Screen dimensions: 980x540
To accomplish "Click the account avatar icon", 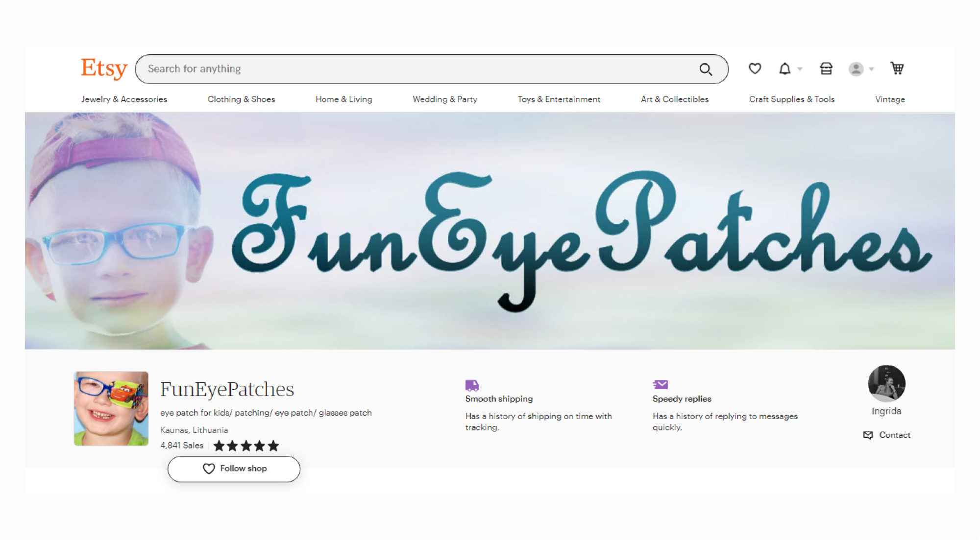I will pos(856,69).
